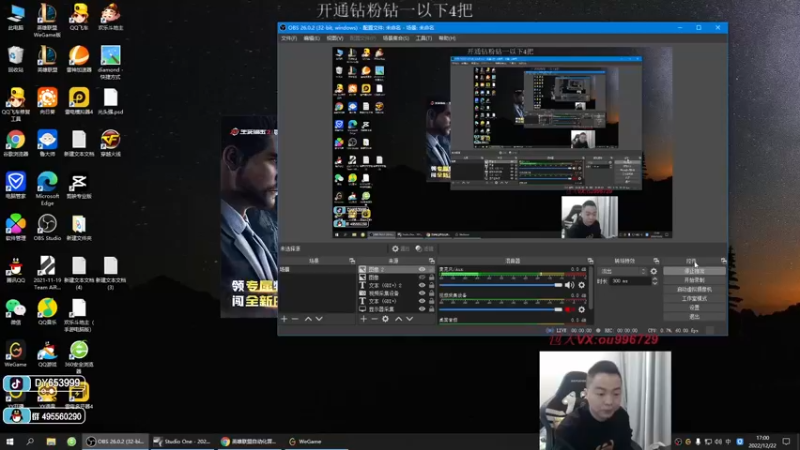This screenshot has height=450, width=800.
Task: Open the 工具(T) menu
Action: 423,38
